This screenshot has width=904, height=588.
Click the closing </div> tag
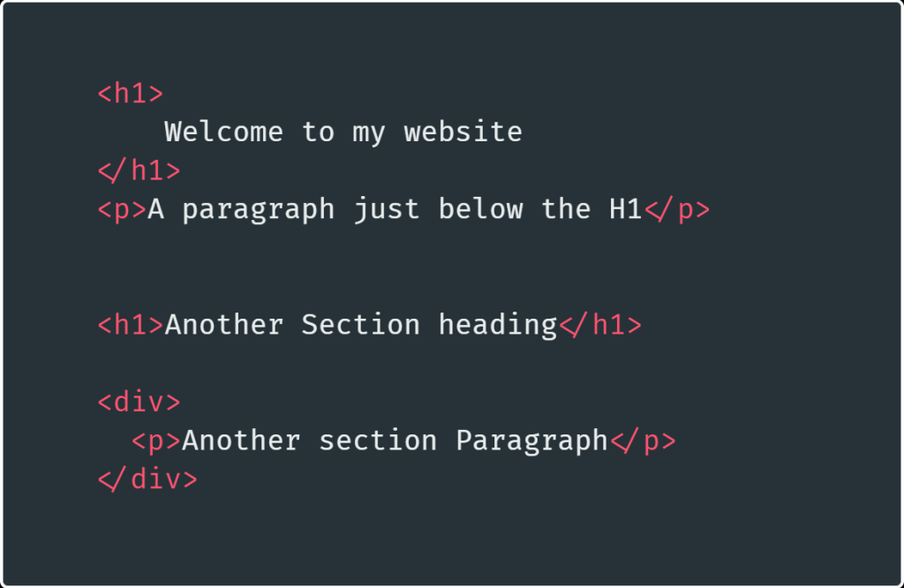(147, 479)
